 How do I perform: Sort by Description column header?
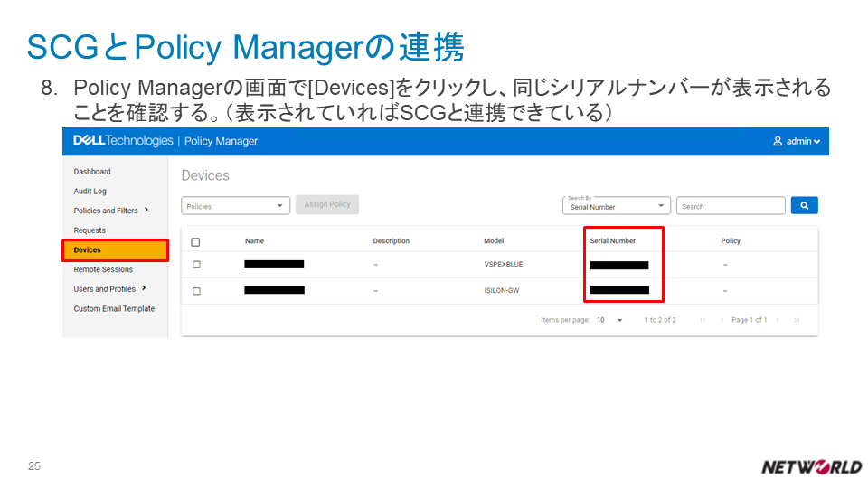pyautogui.click(x=391, y=240)
